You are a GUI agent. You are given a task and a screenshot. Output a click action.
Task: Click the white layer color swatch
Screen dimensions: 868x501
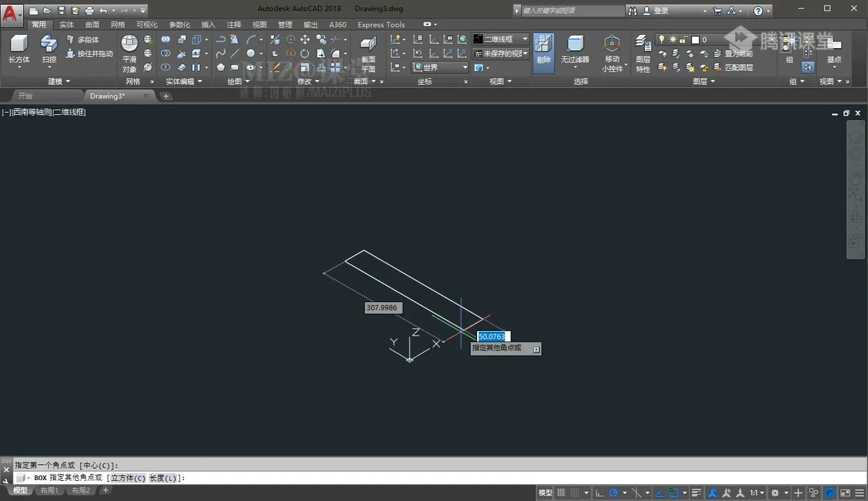(x=695, y=40)
